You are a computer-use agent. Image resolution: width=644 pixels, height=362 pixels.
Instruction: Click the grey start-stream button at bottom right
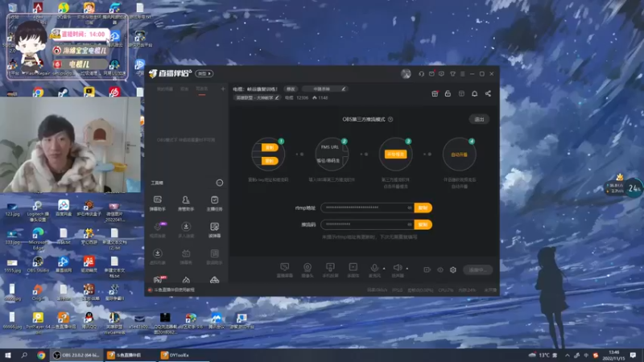(477, 269)
